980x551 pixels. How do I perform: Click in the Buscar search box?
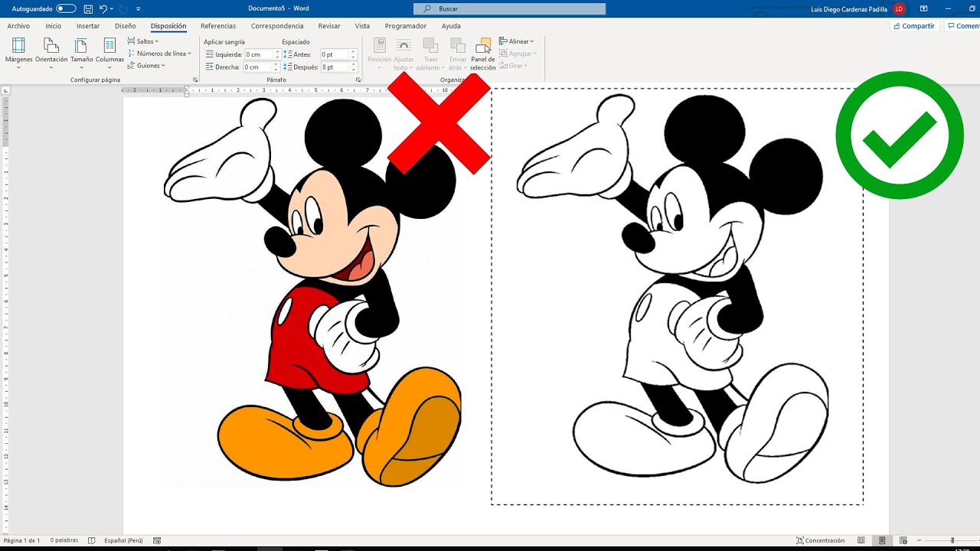(x=510, y=8)
